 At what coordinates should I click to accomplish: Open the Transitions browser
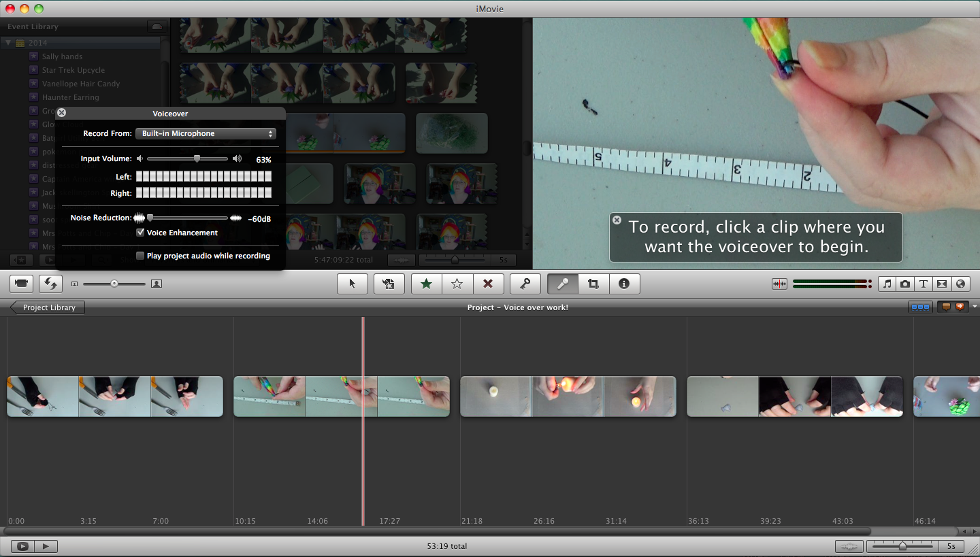pyautogui.click(x=941, y=284)
